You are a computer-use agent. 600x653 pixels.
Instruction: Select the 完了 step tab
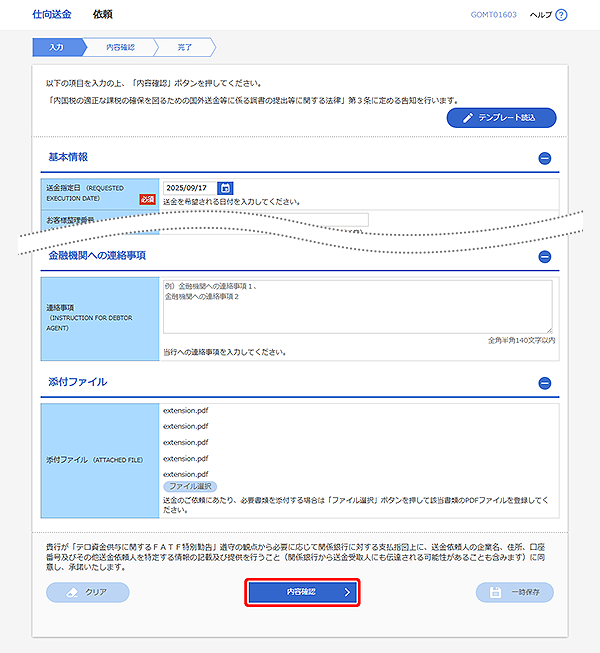185,47
